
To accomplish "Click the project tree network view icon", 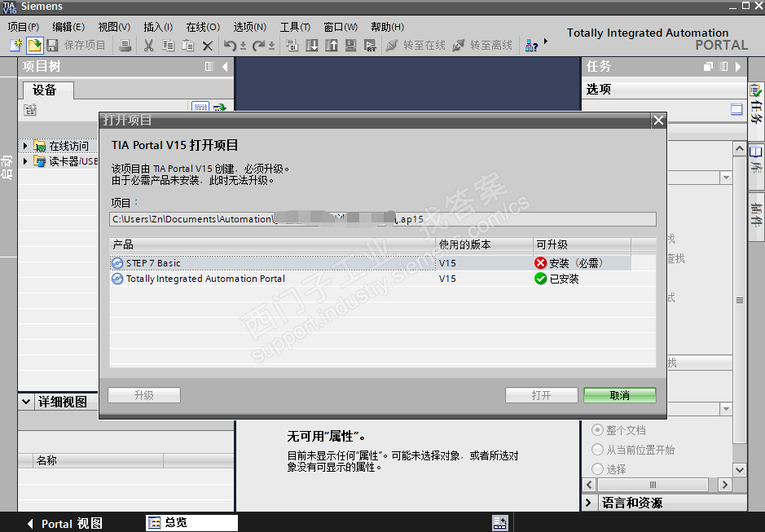I will pyautogui.click(x=200, y=107).
